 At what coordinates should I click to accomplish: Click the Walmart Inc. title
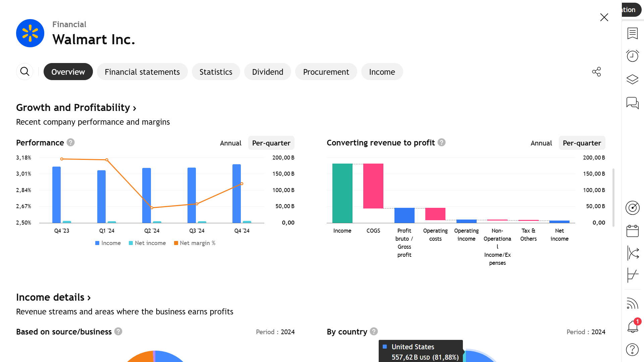(94, 40)
